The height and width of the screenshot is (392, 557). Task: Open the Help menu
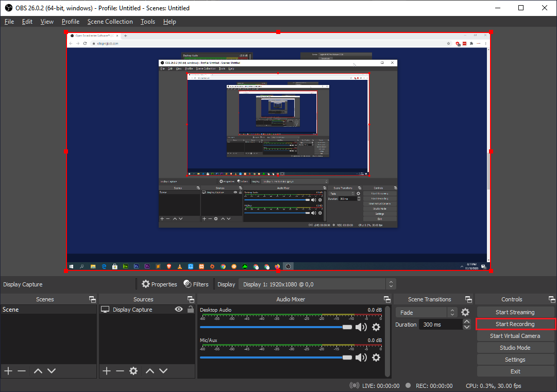170,22
